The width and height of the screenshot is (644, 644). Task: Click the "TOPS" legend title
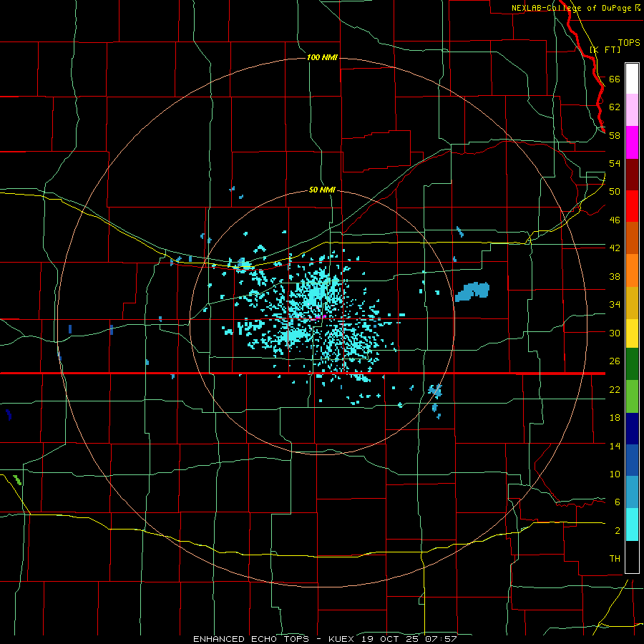click(629, 42)
